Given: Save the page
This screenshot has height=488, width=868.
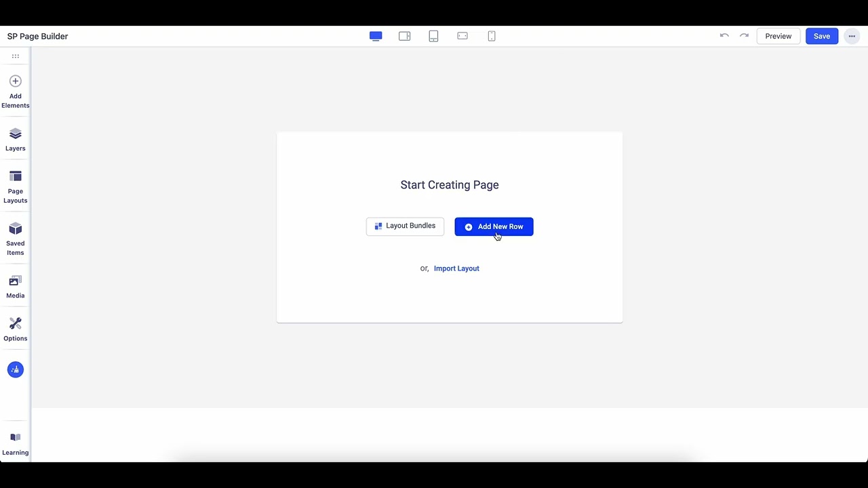Looking at the screenshot, I should (x=822, y=36).
